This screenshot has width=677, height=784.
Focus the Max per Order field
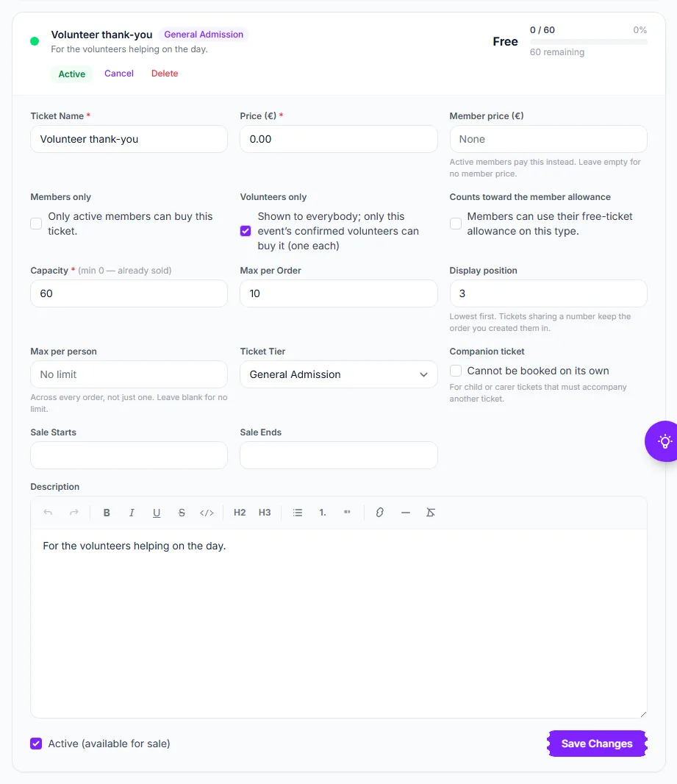339,293
